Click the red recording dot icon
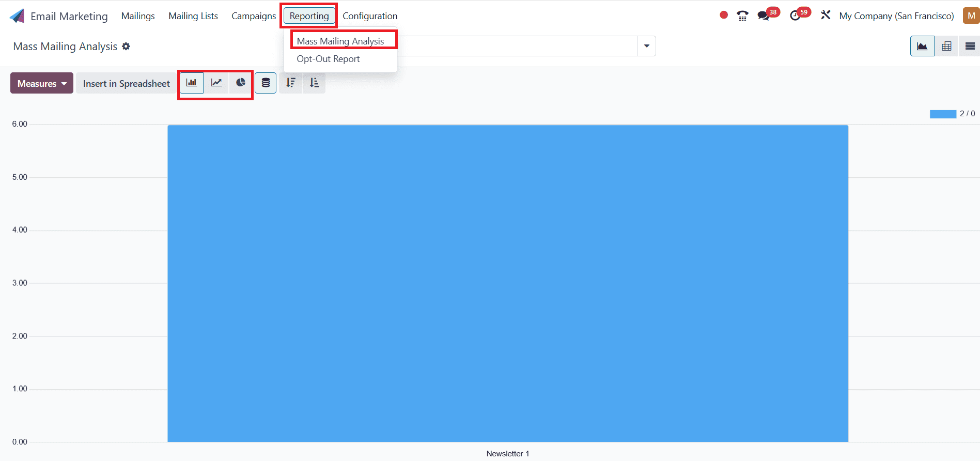 (724, 15)
